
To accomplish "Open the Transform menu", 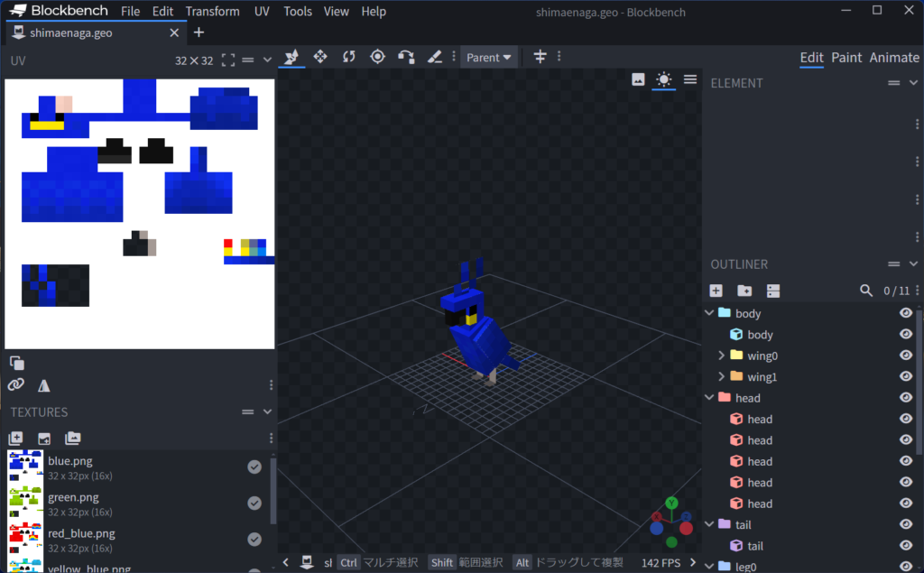I will 213,12.
